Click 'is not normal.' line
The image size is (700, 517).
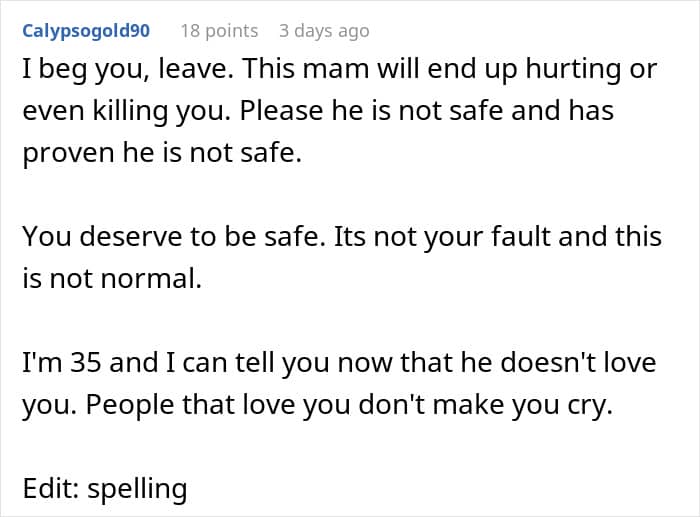(x=112, y=279)
